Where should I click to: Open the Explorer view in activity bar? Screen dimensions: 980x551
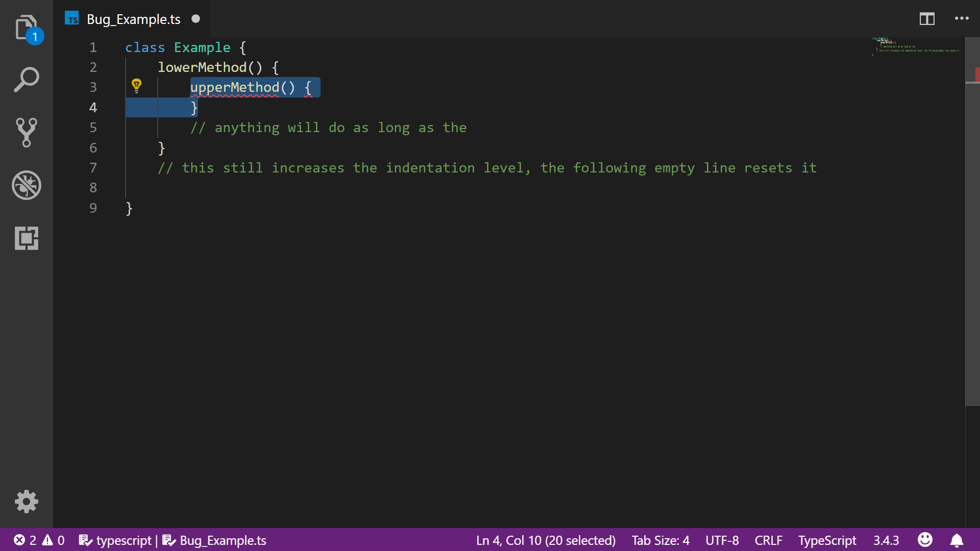tap(26, 28)
